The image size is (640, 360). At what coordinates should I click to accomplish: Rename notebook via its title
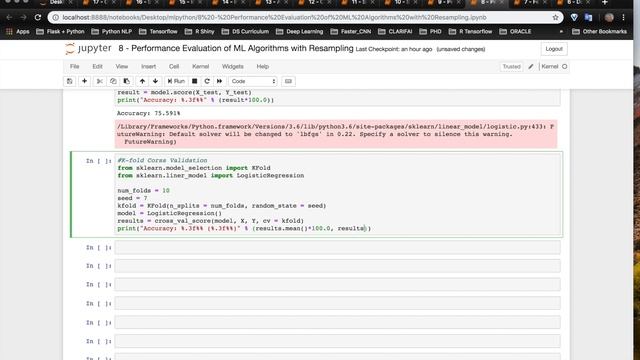236,48
